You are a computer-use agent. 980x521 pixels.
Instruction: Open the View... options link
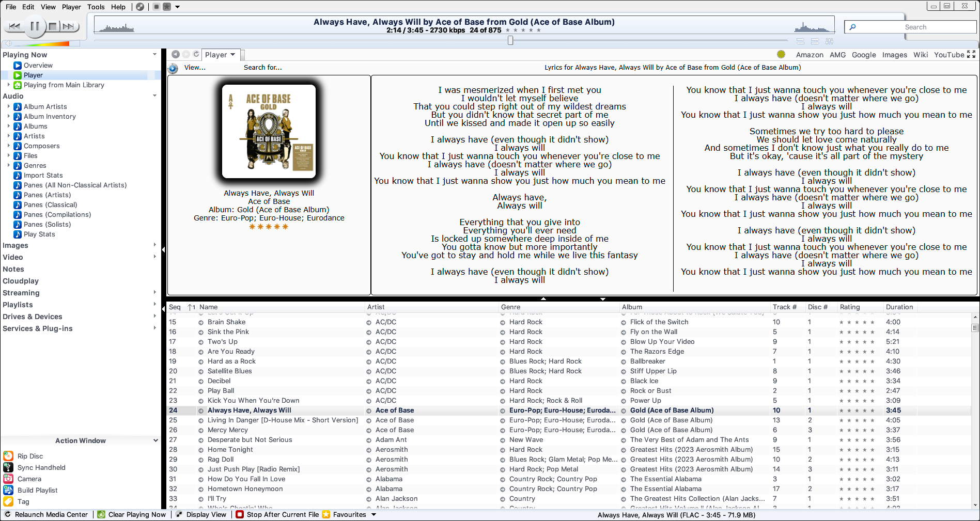click(x=195, y=68)
